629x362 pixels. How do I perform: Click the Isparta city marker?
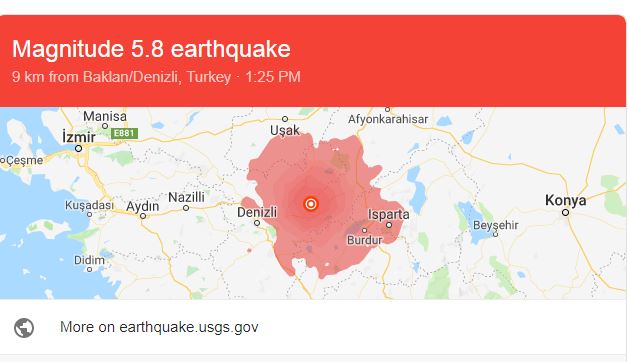click(x=389, y=225)
